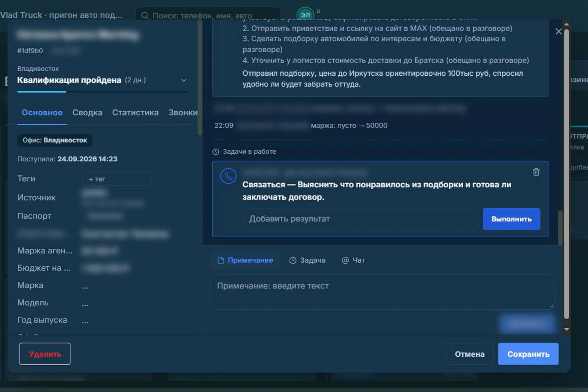This screenshot has width=588, height=392.
Task: Click the Модель field value
Action: coord(85,303)
